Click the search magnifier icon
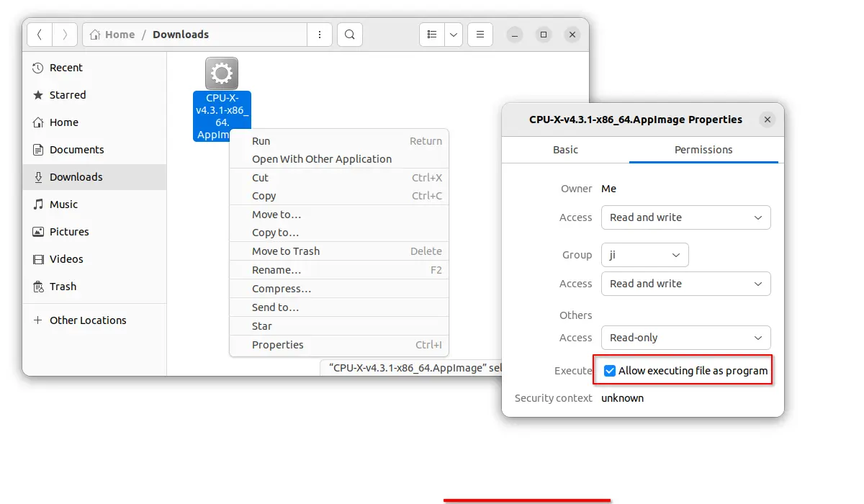The width and height of the screenshot is (864, 504). coord(349,35)
